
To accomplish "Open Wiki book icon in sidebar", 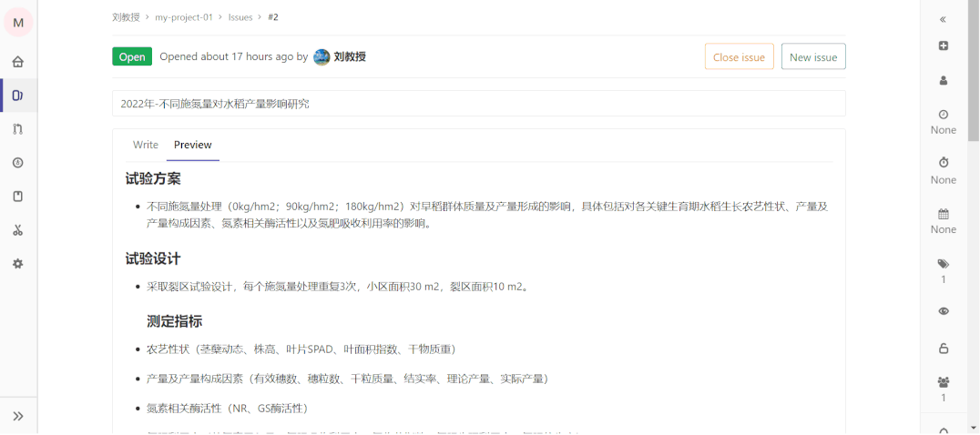I will 18,197.
